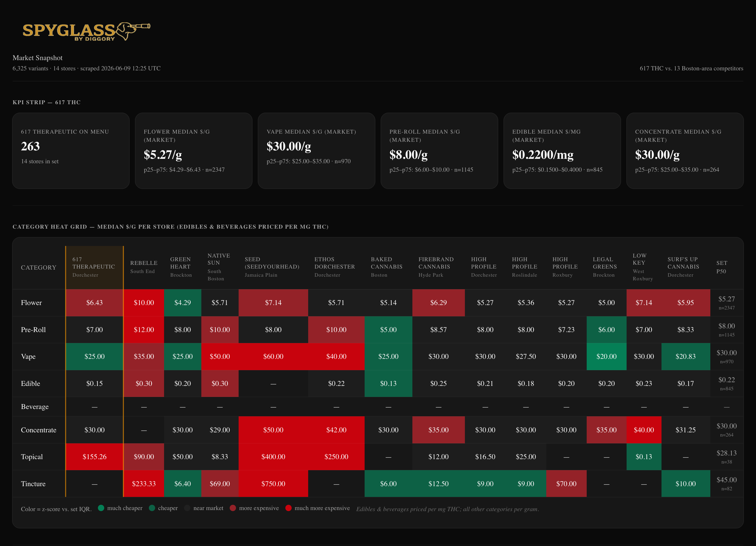Click the $155.26 Topical cell
This screenshot has height=546, width=756.
tap(94, 457)
